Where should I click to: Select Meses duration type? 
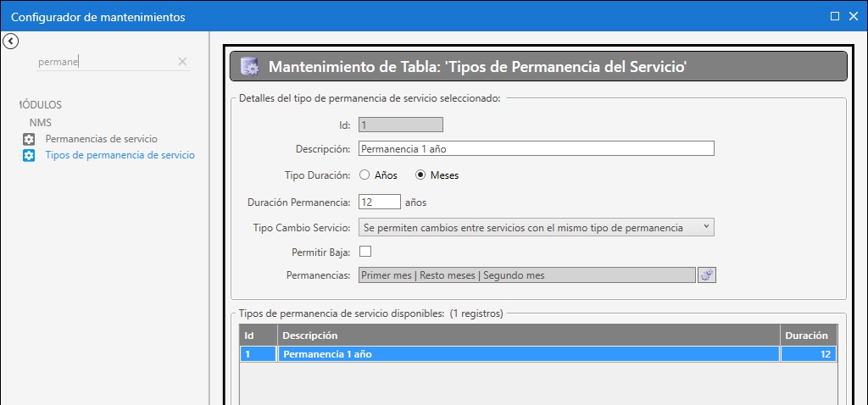[x=437, y=175]
